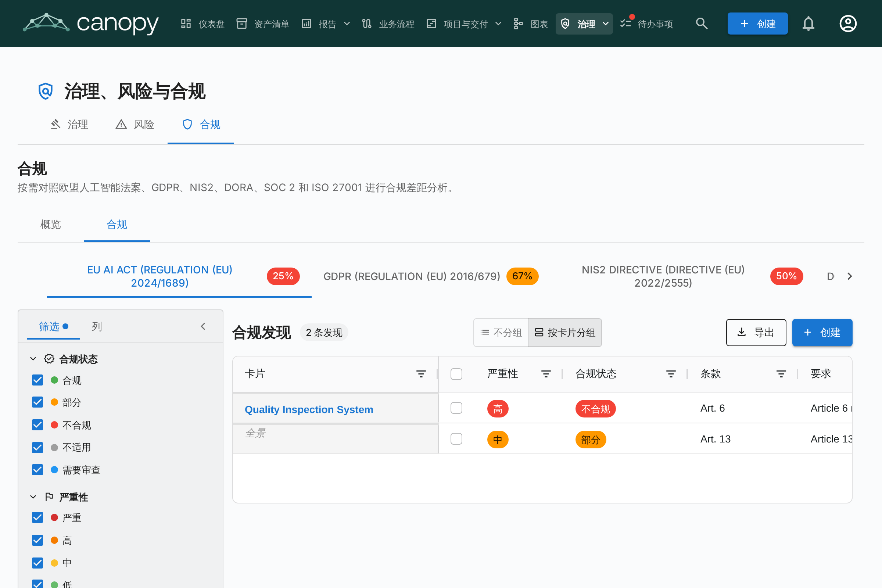
Task: Open the notifications bell
Action: click(x=808, y=24)
